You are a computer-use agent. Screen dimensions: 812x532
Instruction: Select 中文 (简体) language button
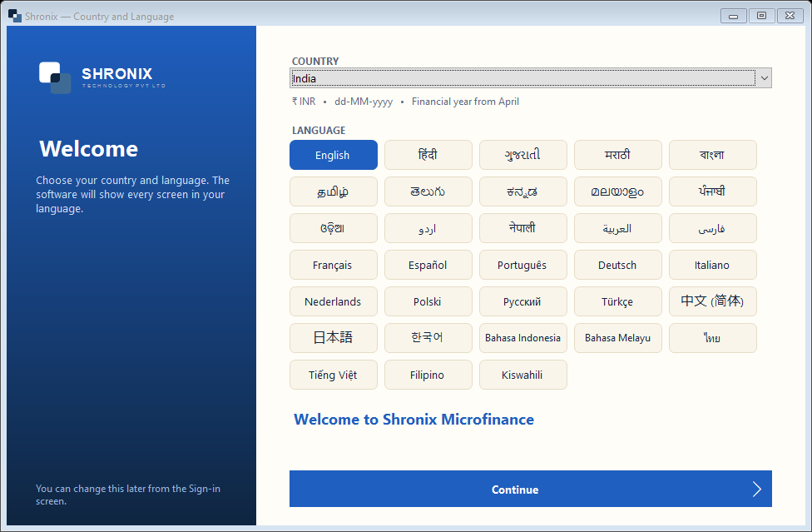click(x=712, y=301)
